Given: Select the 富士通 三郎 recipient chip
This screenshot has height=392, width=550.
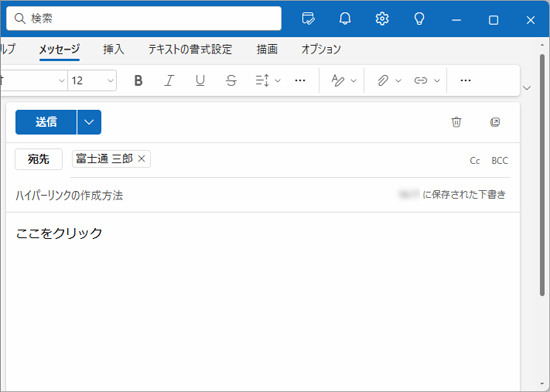Looking at the screenshot, I should [x=105, y=159].
